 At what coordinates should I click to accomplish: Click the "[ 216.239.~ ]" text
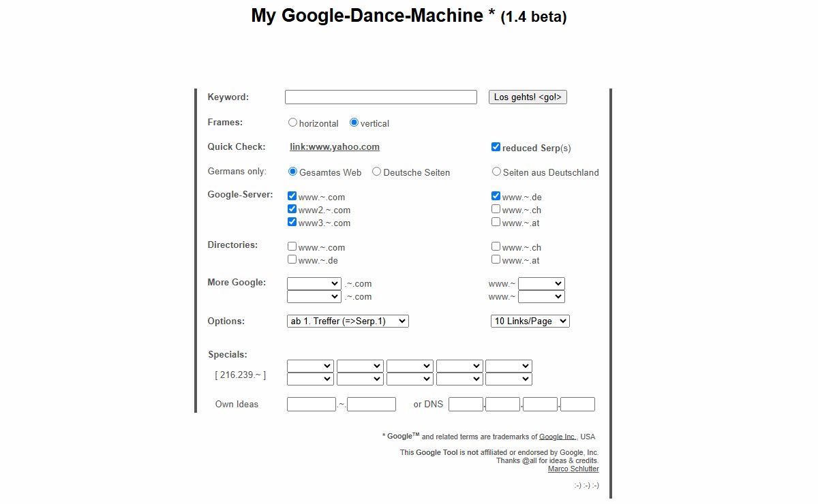[x=240, y=375]
